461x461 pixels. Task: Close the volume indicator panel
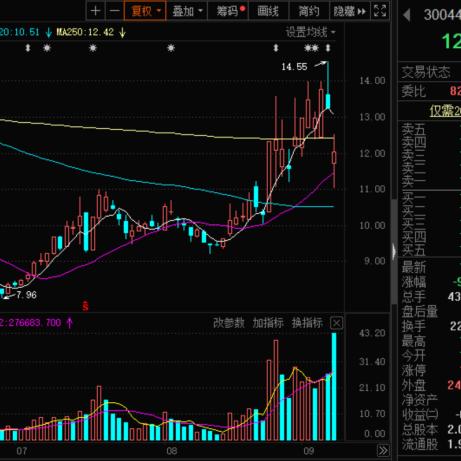pyautogui.click(x=336, y=323)
